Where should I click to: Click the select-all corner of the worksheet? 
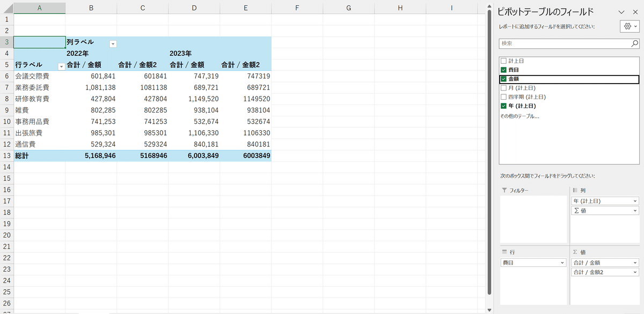(x=6, y=8)
